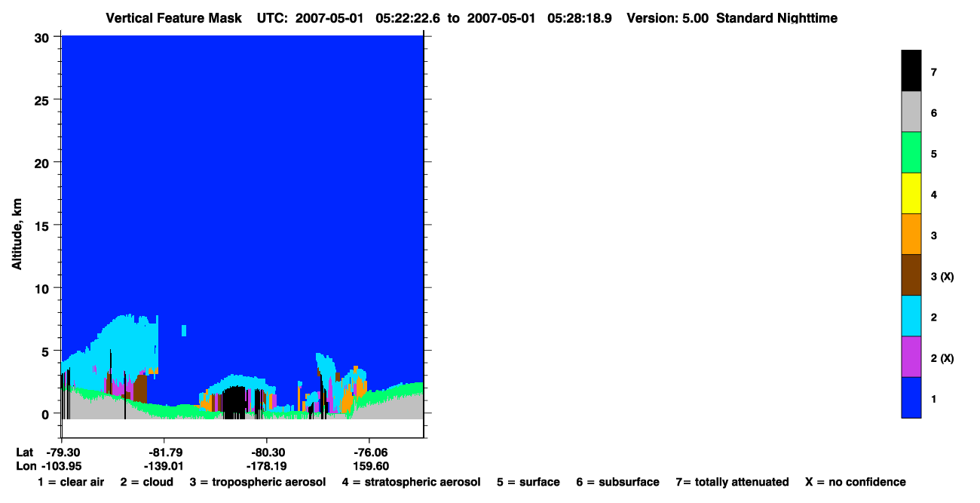Click the green color bar segment for 5
Viewport: 980px width, 503px height.
pyautogui.click(x=911, y=152)
